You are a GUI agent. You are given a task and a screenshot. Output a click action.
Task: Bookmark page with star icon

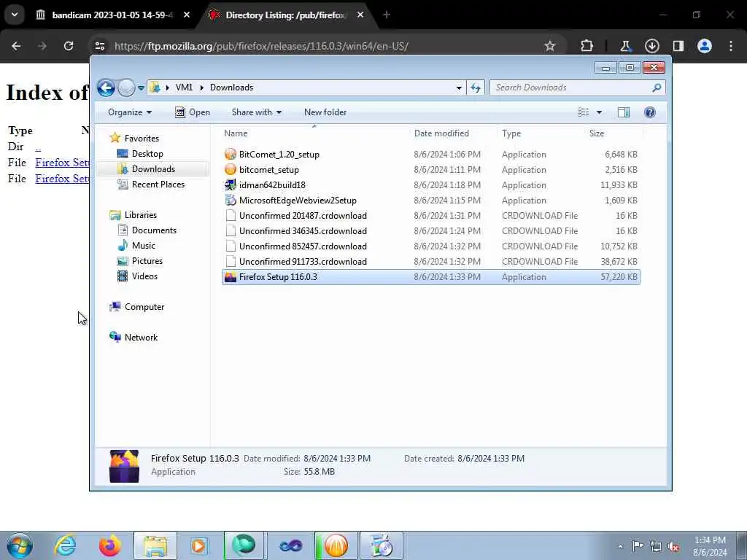point(550,46)
